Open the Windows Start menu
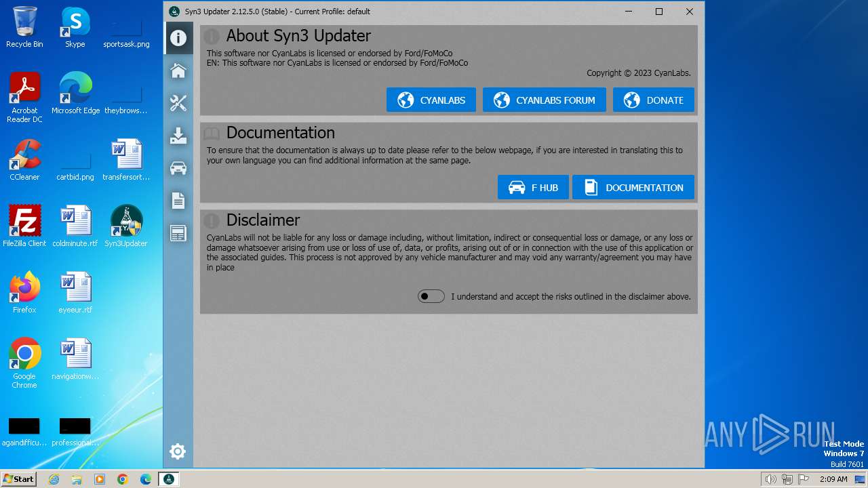868x488 pixels. tap(19, 479)
